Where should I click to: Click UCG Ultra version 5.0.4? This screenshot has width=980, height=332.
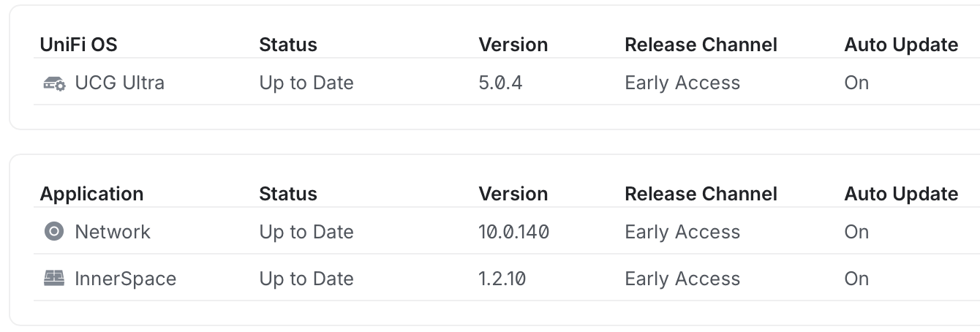pos(500,83)
